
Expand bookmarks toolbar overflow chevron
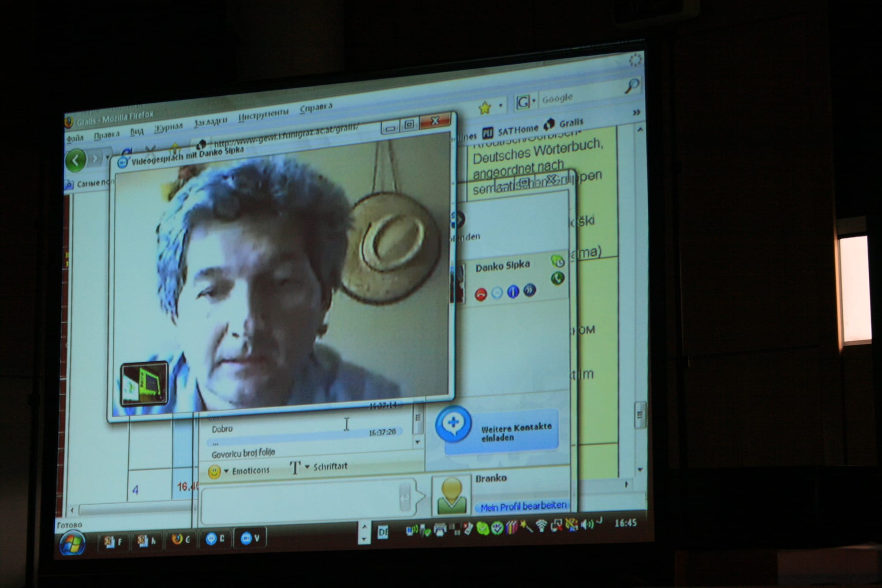pos(636,112)
